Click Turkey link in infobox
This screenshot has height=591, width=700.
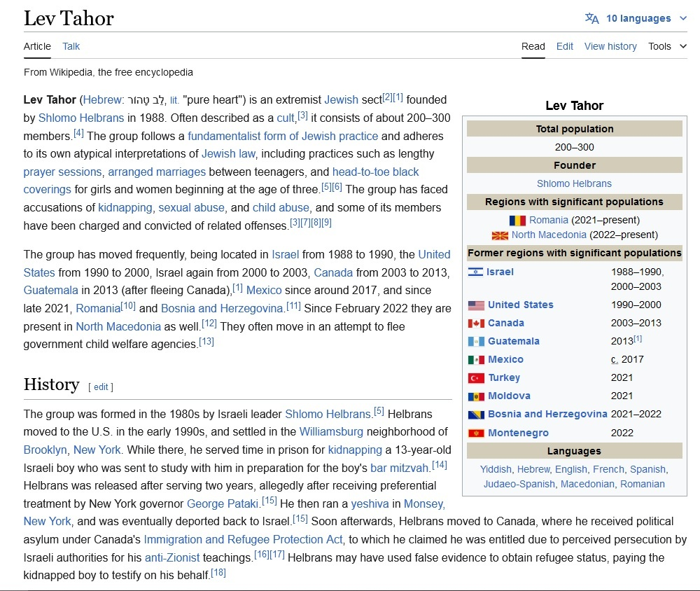click(504, 378)
